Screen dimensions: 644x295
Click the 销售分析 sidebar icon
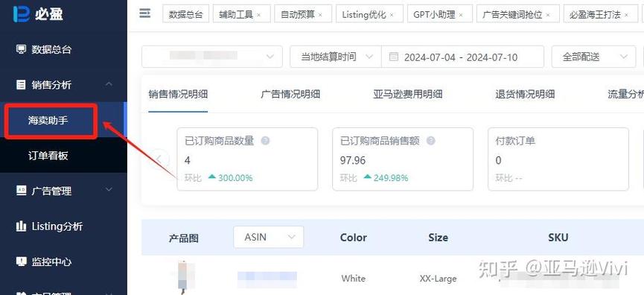[x=21, y=85]
